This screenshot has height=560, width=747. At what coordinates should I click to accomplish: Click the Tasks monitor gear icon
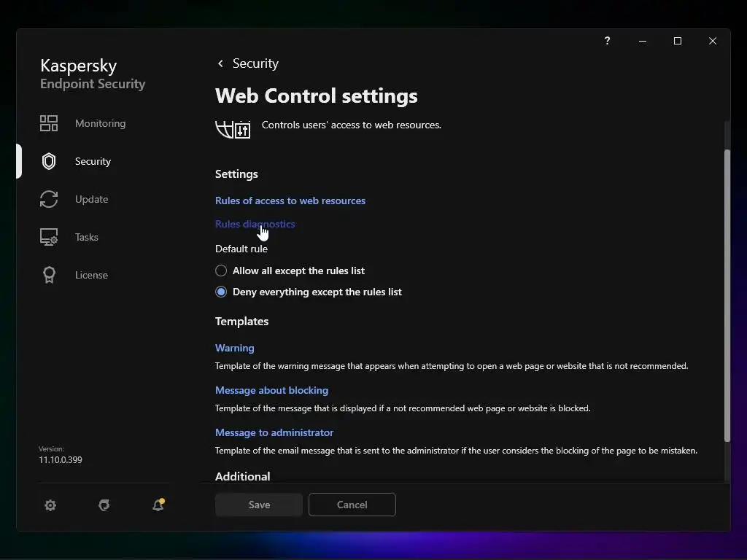coord(49,237)
